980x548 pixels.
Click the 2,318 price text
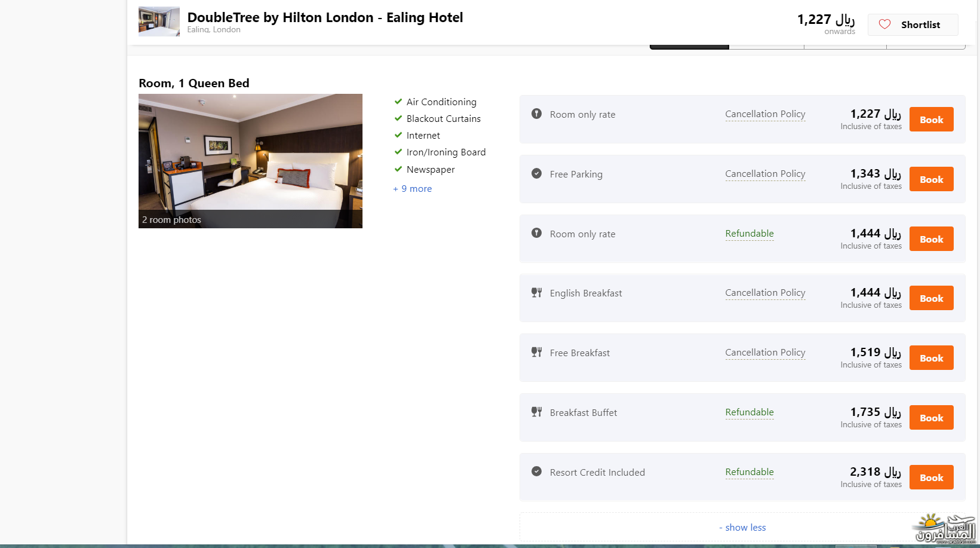(x=875, y=472)
